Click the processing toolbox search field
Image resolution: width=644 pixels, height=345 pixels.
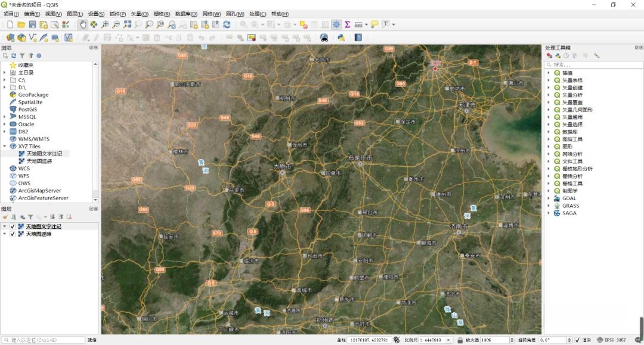tap(596, 64)
